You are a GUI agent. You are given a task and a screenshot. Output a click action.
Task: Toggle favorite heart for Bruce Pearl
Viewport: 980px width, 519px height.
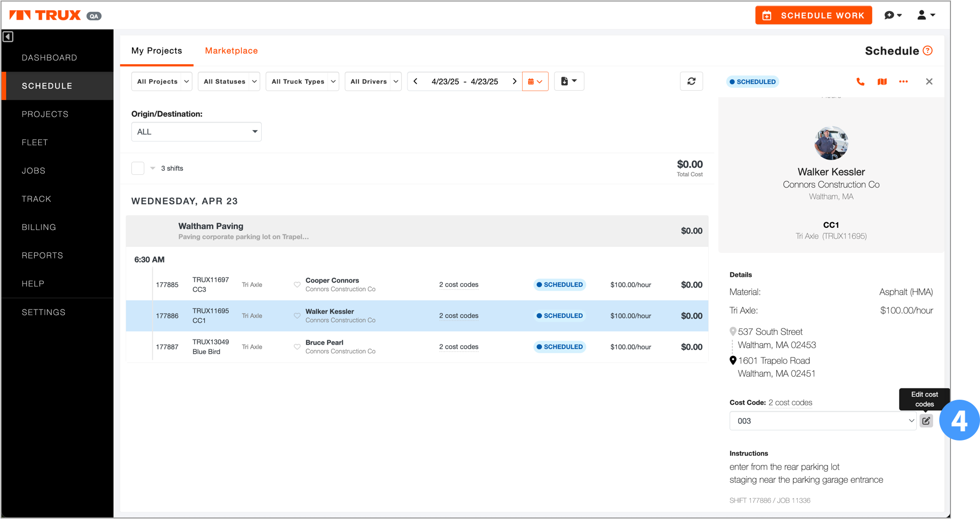point(297,347)
